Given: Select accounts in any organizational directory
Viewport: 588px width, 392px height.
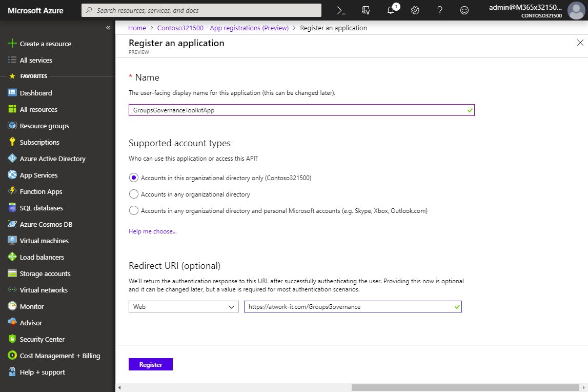Looking at the screenshot, I should pos(134,194).
